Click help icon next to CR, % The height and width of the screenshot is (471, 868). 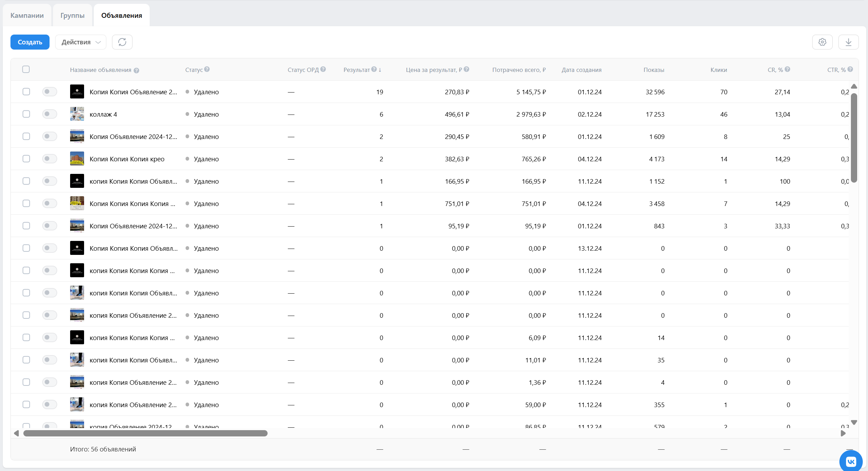787,69
